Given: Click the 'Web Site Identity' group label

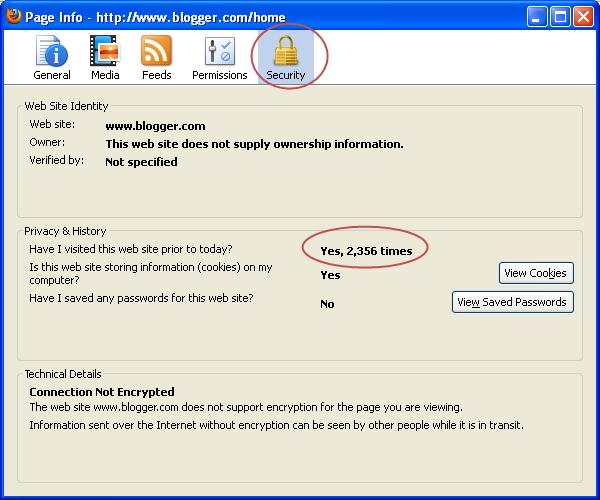Looking at the screenshot, I should tap(66, 106).
